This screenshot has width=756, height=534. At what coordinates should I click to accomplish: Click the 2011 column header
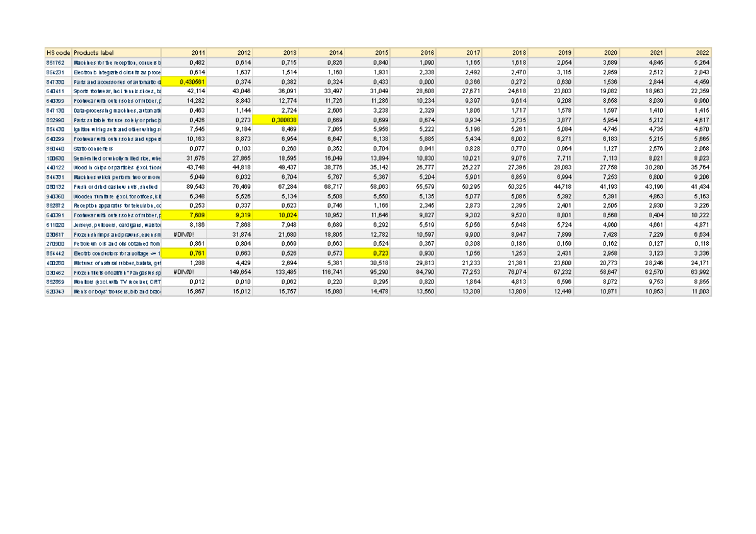(185, 52)
